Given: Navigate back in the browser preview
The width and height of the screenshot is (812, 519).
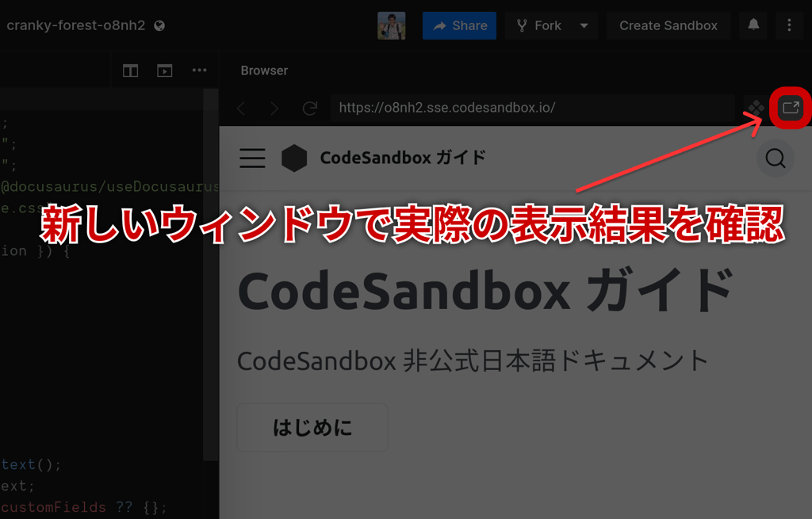Looking at the screenshot, I should (x=241, y=109).
